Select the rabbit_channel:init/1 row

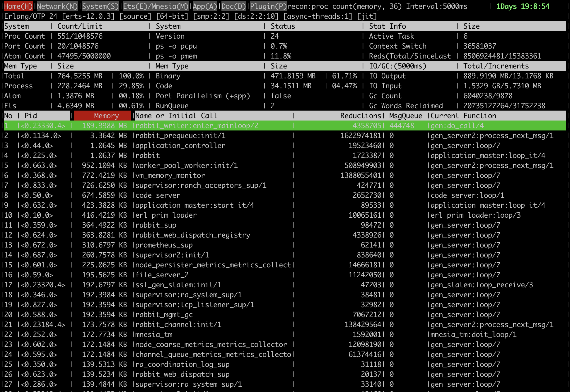pos(285,324)
